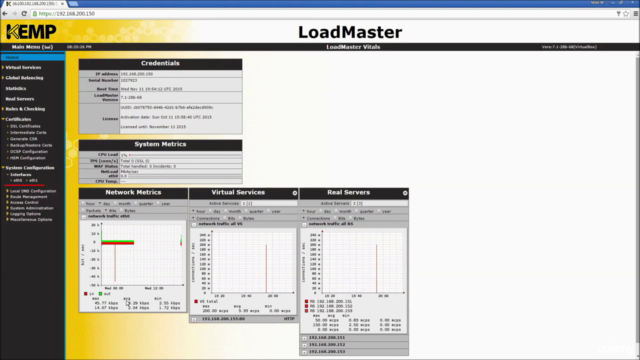Collapse network traffic all VS graph
The height and width of the screenshot is (360, 640).
(x=194, y=224)
